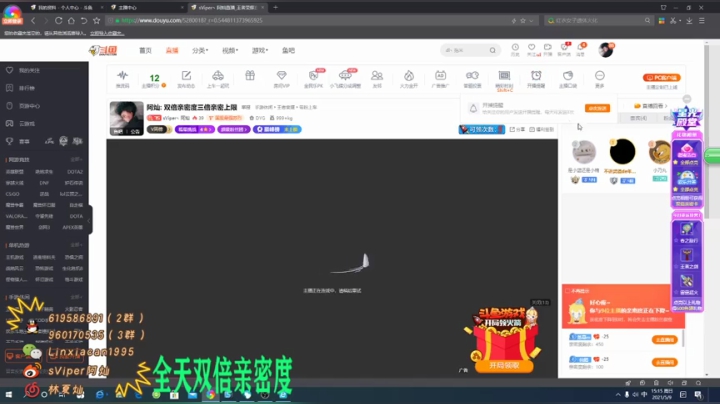The height and width of the screenshot is (404, 720).
Task: Open the viewing history clock icon
Action: pos(515,47)
